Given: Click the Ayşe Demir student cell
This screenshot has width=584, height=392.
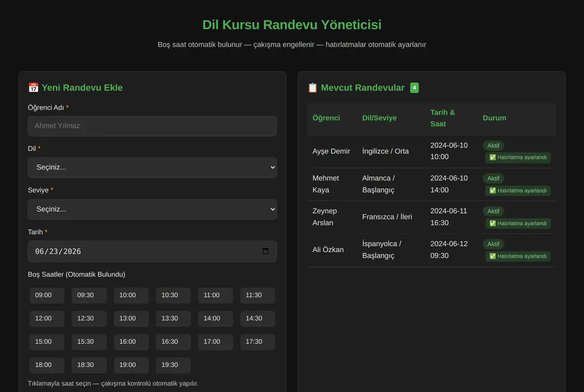Looking at the screenshot, I should click(331, 151).
